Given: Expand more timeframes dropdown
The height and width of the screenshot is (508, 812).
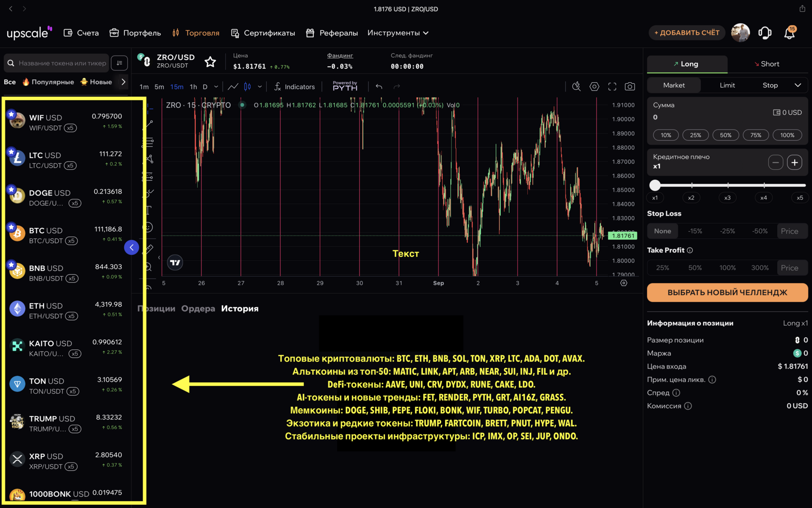Looking at the screenshot, I should point(216,87).
